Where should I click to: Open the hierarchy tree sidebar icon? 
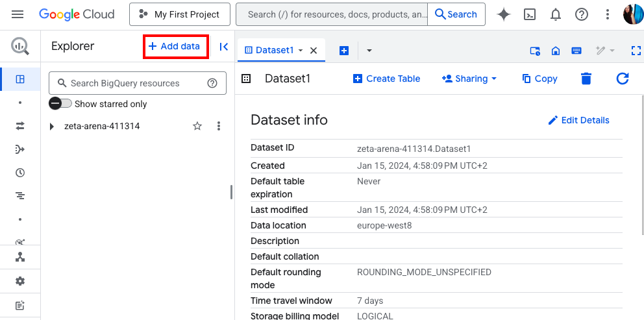[x=20, y=257]
